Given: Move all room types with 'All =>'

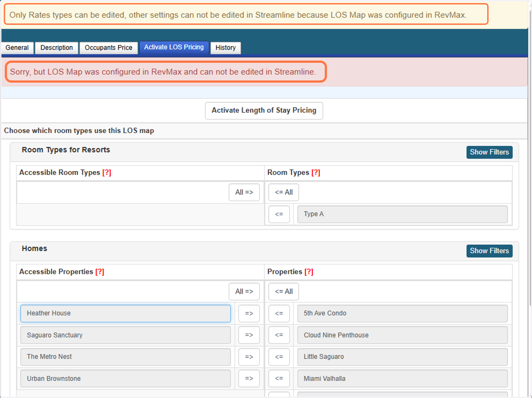Looking at the screenshot, I should pos(244,192).
